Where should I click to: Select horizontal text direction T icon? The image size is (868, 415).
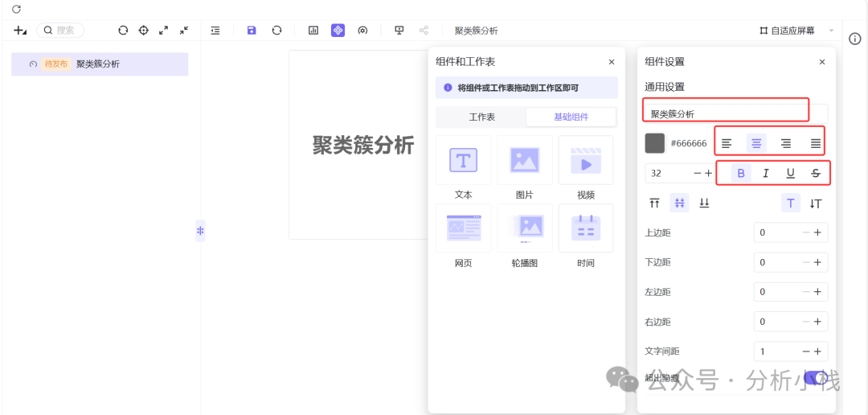(x=791, y=203)
